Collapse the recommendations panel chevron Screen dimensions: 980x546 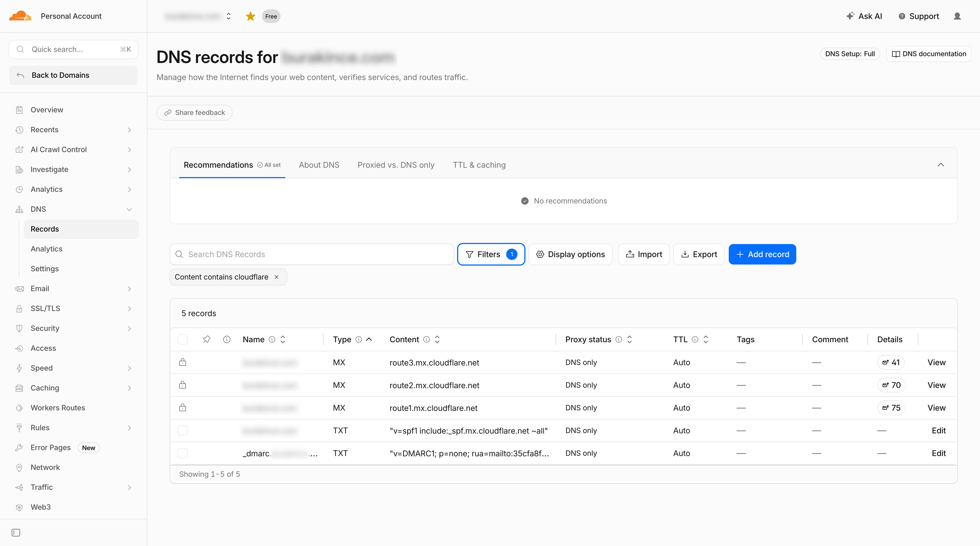[x=940, y=165]
